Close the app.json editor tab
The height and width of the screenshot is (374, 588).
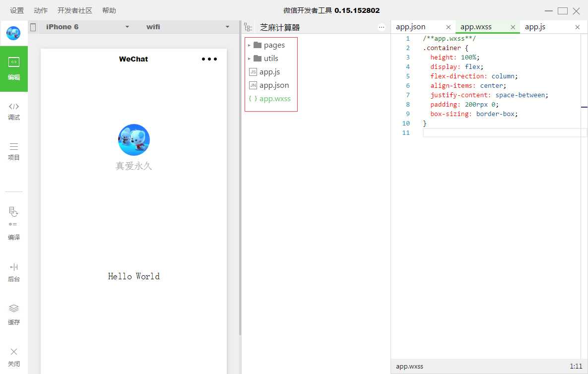pyautogui.click(x=448, y=27)
